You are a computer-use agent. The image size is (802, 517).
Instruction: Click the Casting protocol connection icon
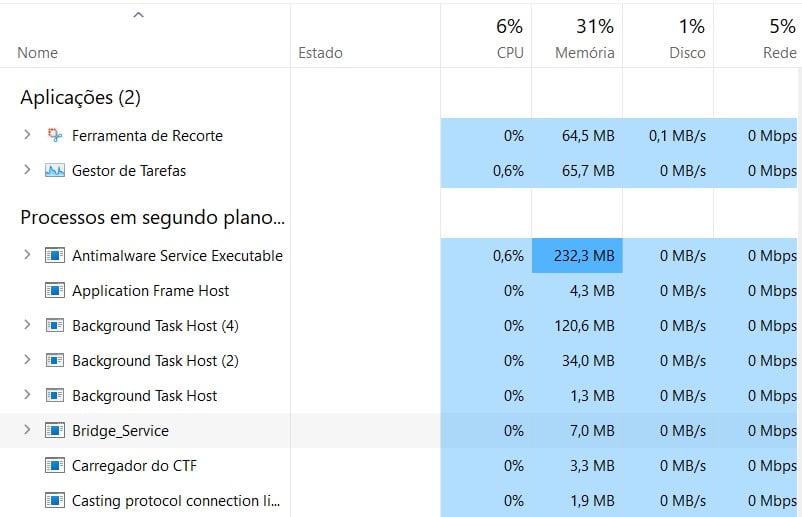(55, 501)
